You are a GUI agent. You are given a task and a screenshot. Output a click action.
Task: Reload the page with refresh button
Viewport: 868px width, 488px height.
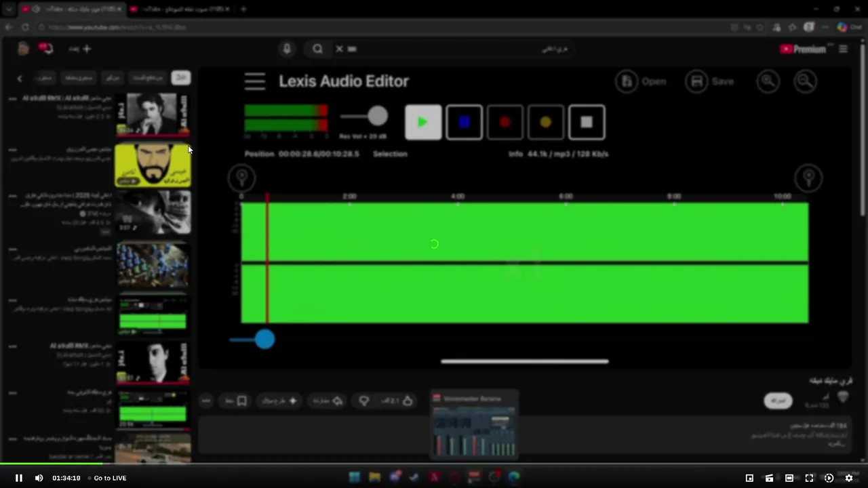coord(25,27)
